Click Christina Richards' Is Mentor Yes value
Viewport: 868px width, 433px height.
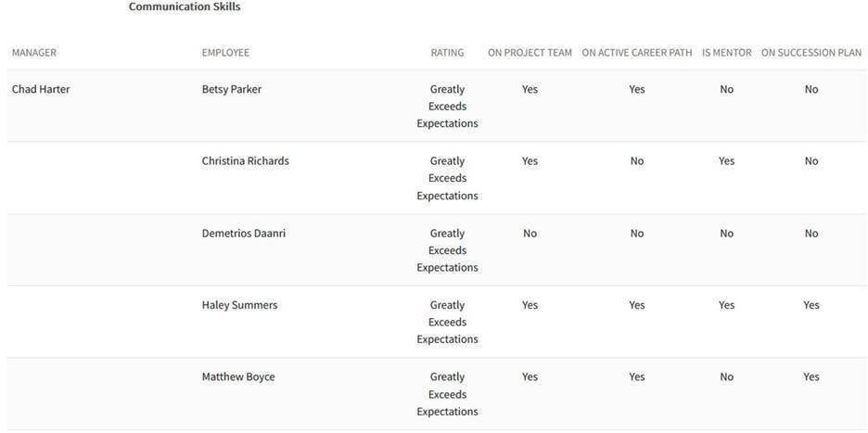coord(726,161)
